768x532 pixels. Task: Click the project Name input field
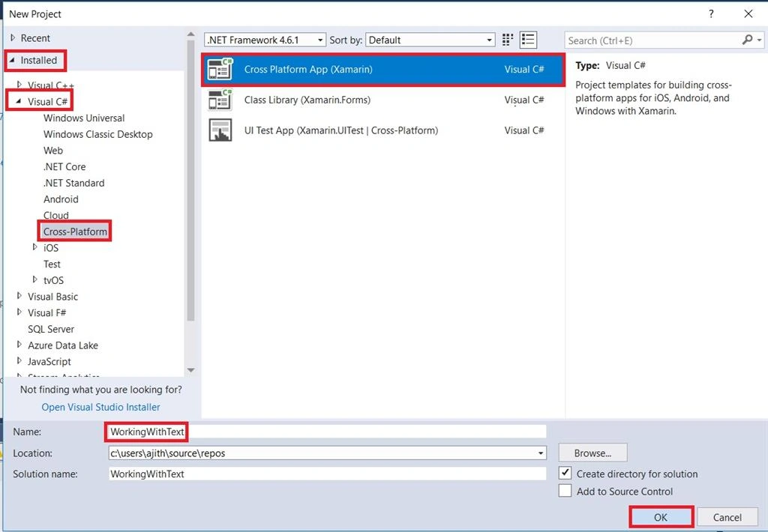(x=327, y=432)
